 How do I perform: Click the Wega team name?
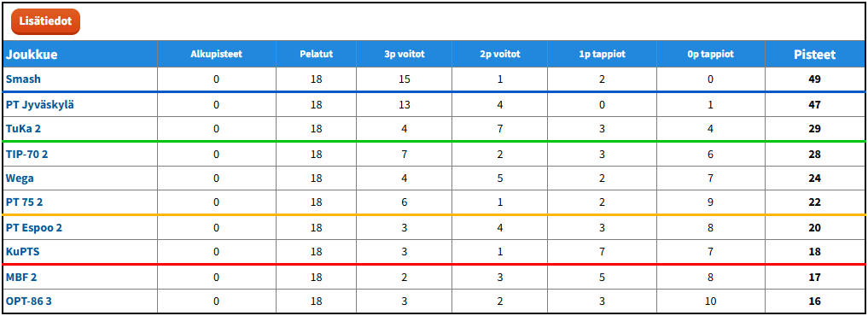click(20, 178)
